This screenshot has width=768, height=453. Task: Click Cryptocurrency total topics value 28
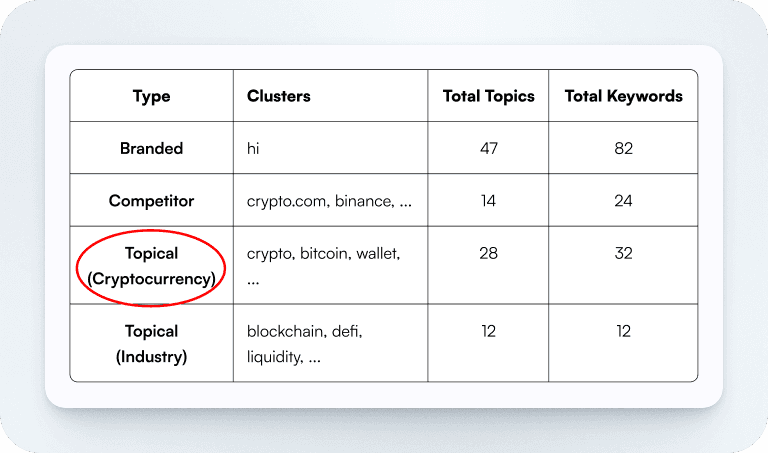[488, 254]
